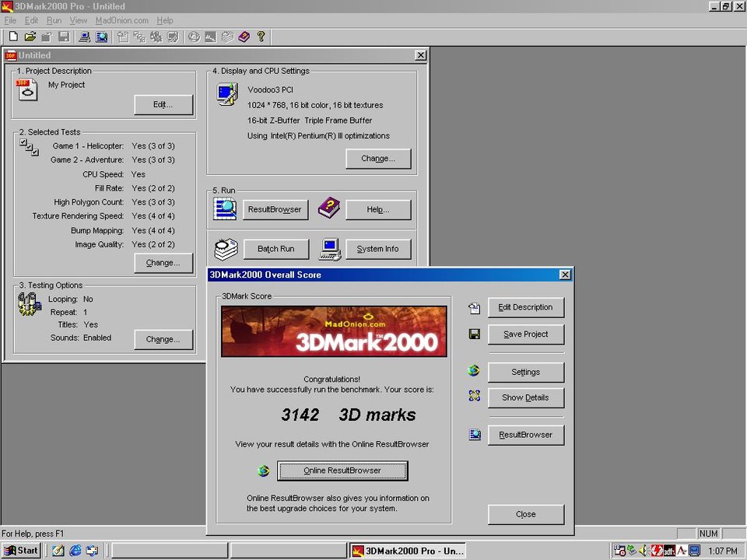Click the grayed checkboxes Selected Tests toolbar icon
Image resolution: width=747 pixels, height=560 pixels.
pos(139,37)
